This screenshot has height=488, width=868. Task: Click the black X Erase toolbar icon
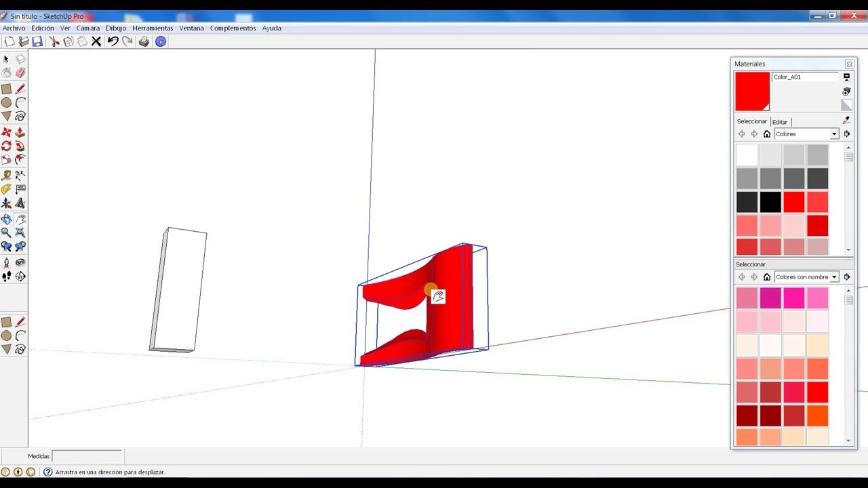pyautogui.click(x=96, y=41)
